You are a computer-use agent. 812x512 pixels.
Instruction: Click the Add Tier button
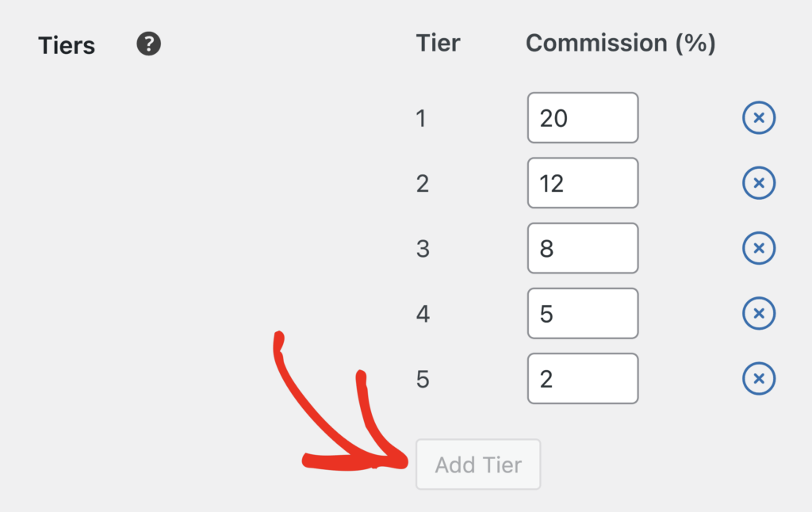(x=477, y=464)
